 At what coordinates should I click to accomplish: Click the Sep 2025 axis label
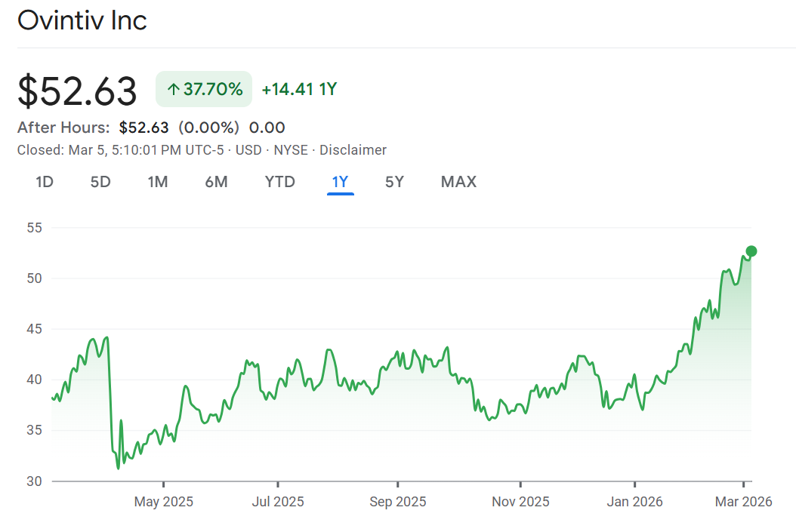pos(398,502)
